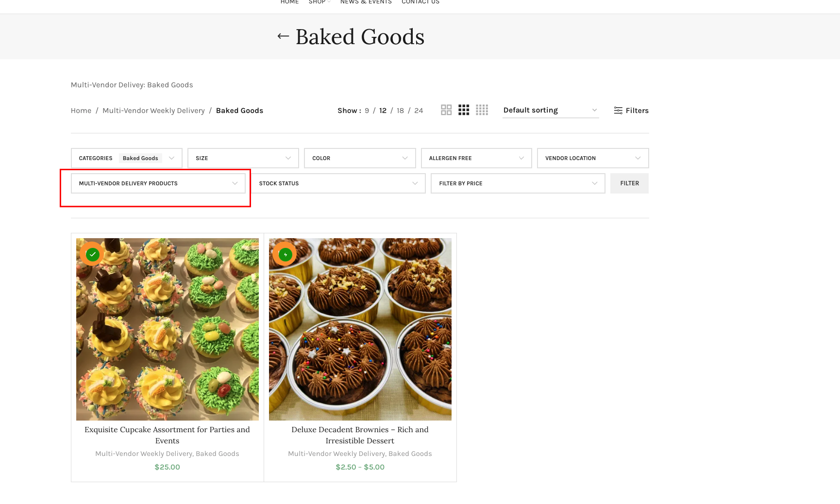Expand the Color filter dropdown
840x504 pixels.
pyautogui.click(x=360, y=158)
